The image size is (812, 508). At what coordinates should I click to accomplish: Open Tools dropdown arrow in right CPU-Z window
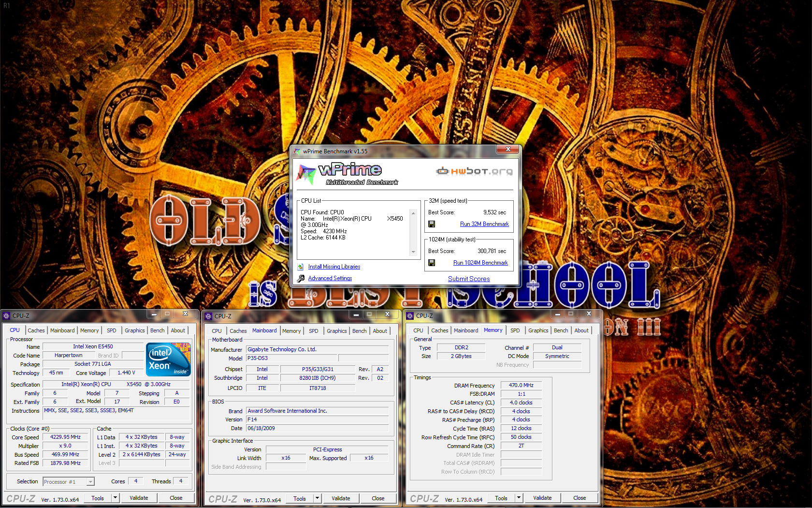point(519,498)
